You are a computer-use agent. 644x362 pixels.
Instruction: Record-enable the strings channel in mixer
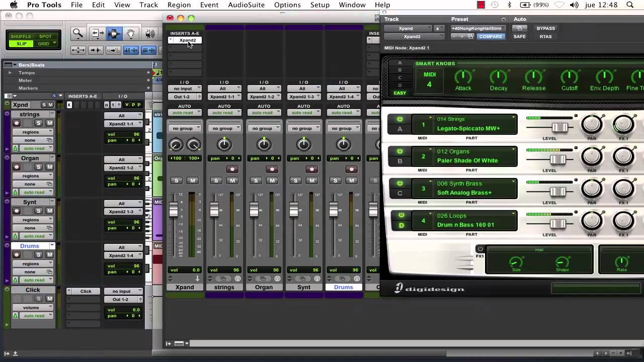click(x=232, y=169)
